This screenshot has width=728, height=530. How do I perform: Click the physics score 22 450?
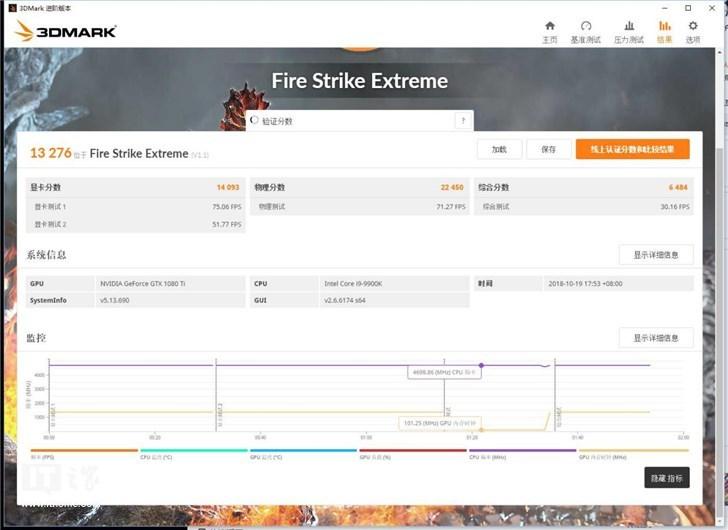coord(452,187)
